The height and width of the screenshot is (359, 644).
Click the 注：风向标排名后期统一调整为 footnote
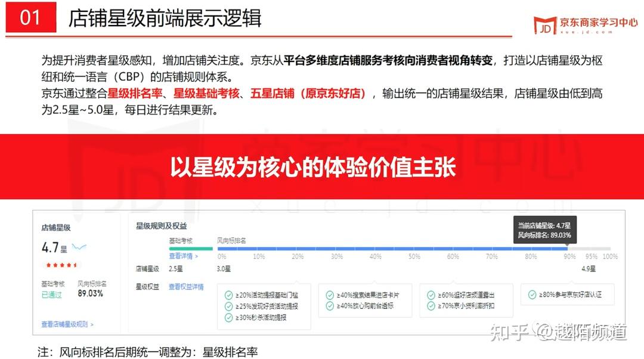coord(147,352)
